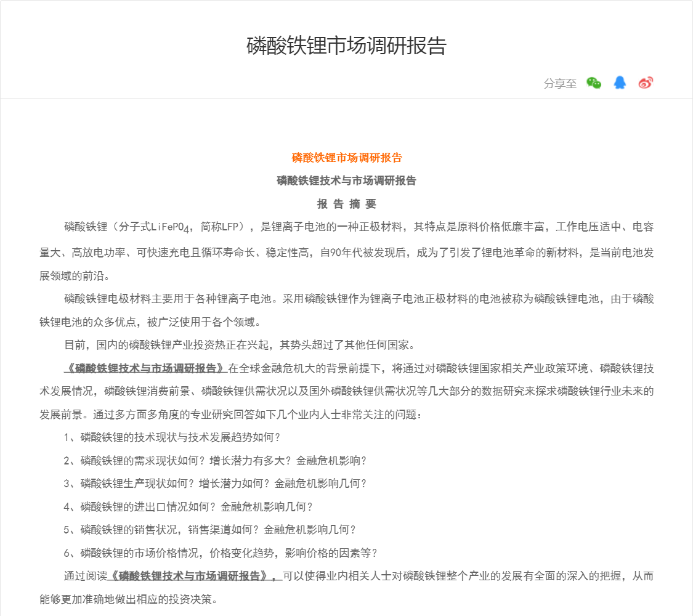Click the '报告摘要' section heading
The image size is (693, 616).
(346, 204)
